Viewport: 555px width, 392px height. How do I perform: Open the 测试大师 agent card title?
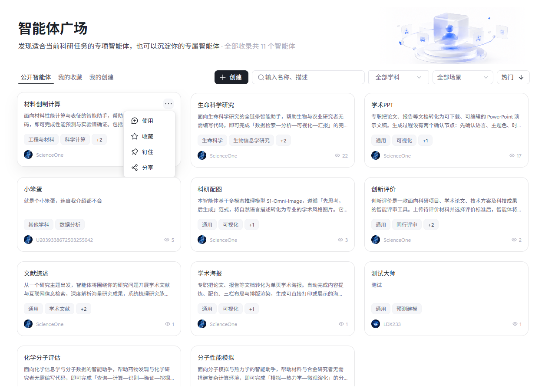[383, 273]
